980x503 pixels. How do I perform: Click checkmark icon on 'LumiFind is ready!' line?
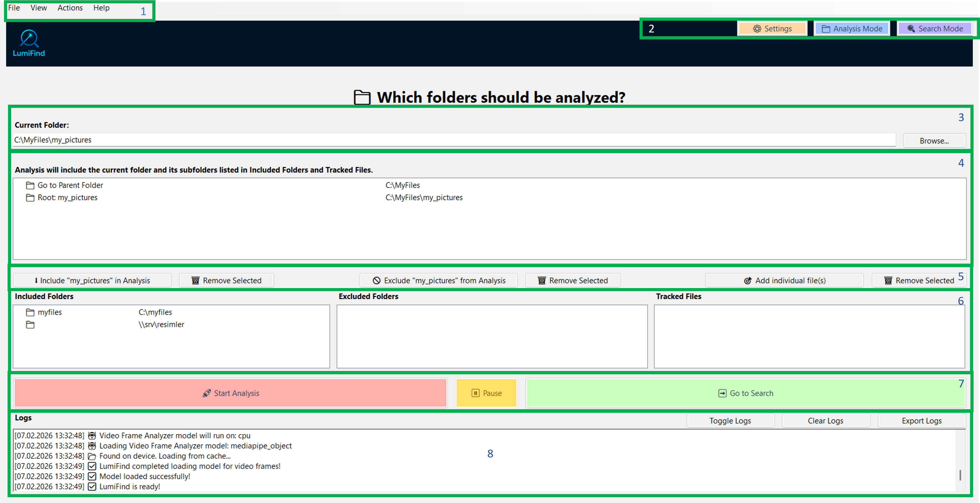[92, 486]
